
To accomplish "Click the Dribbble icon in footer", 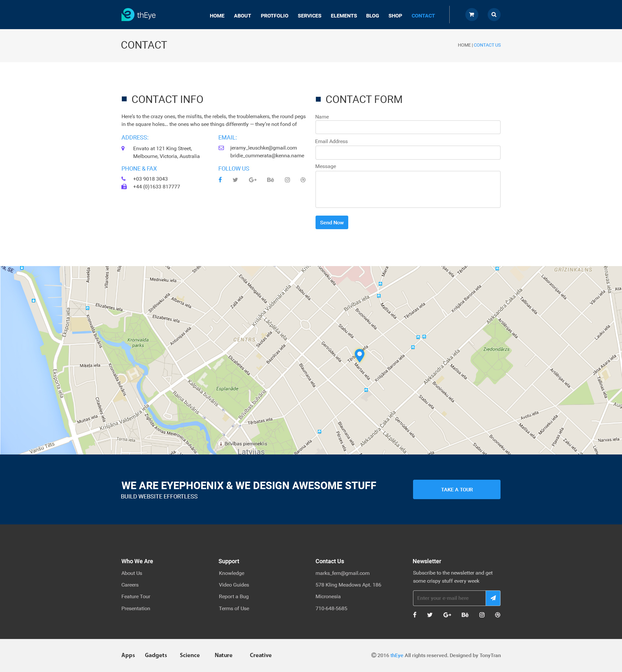I will pos(498,615).
